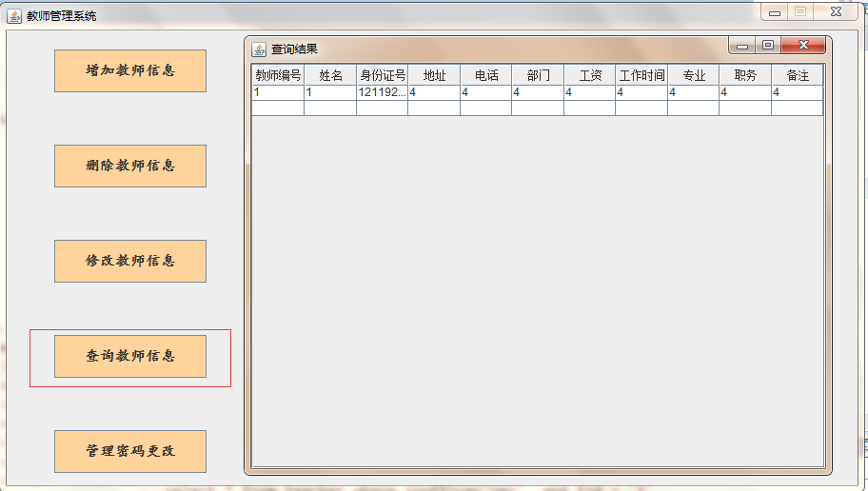868x491 pixels.
Task: Open 修改教师信息 button
Action: (130, 262)
